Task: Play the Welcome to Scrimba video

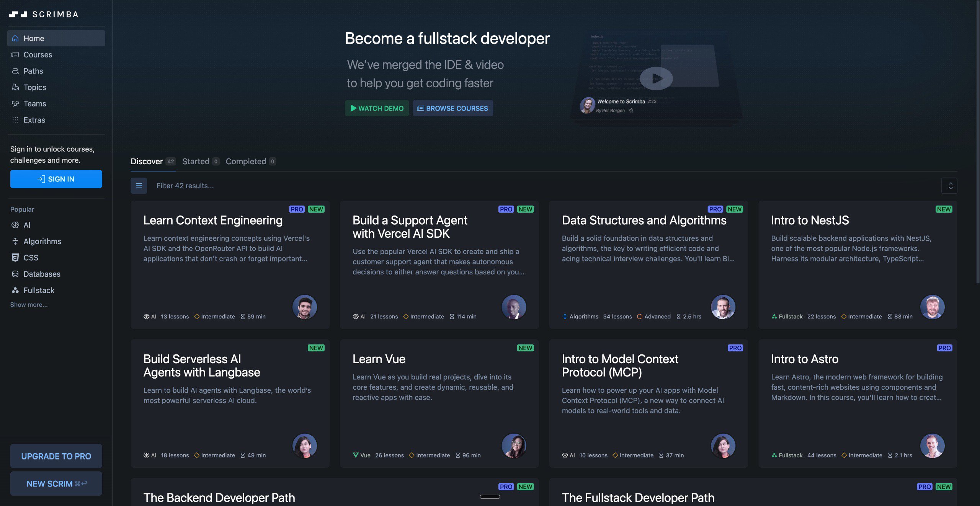Action: (656, 78)
